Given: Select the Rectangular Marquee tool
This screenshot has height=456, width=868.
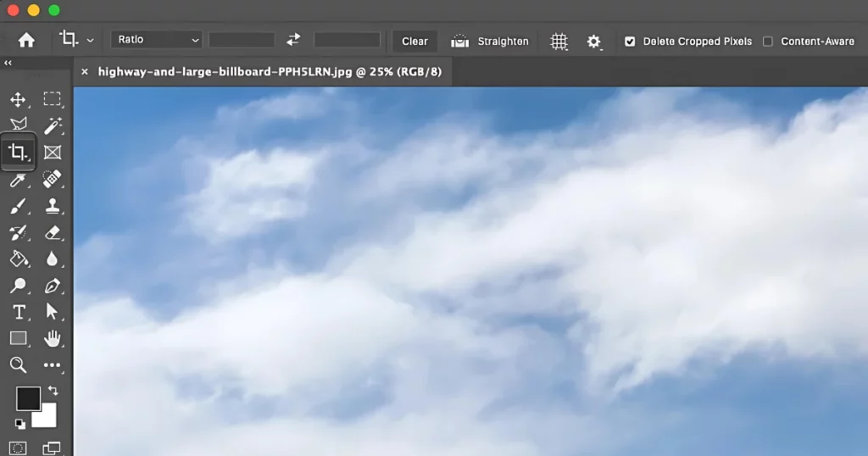Looking at the screenshot, I should [x=52, y=99].
